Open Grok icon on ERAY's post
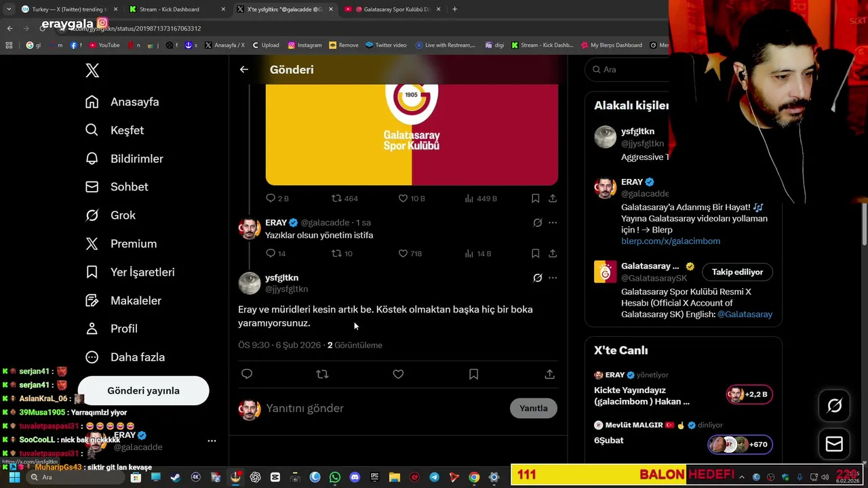The width and height of the screenshot is (868, 488). point(537,222)
